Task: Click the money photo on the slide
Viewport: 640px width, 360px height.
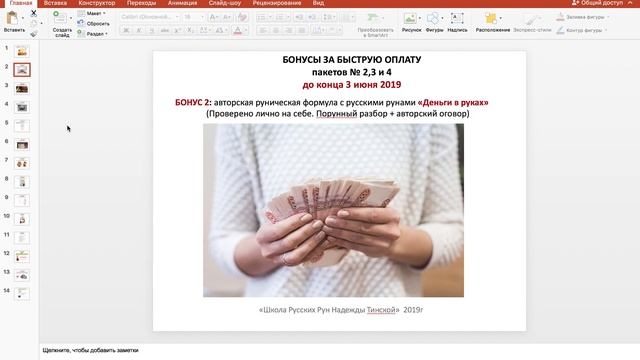Action: click(x=333, y=210)
